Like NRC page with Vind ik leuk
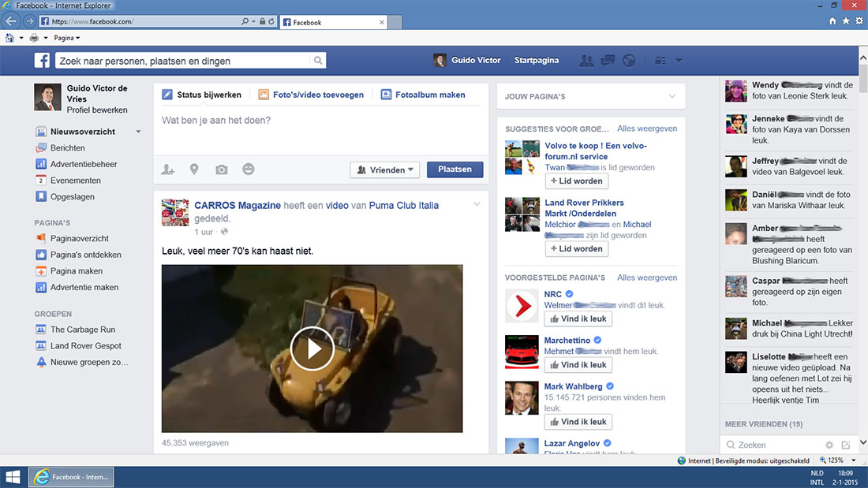868x488 pixels. pos(578,319)
